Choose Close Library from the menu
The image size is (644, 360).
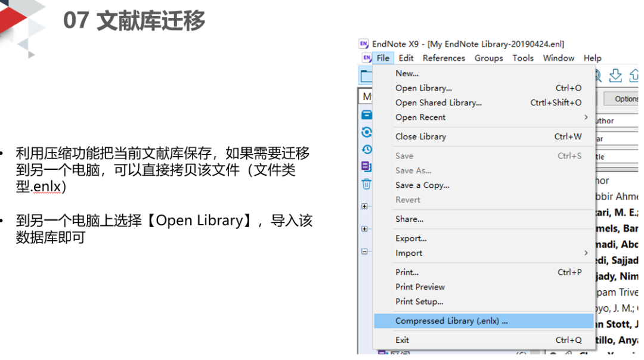pyautogui.click(x=484, y=136)
